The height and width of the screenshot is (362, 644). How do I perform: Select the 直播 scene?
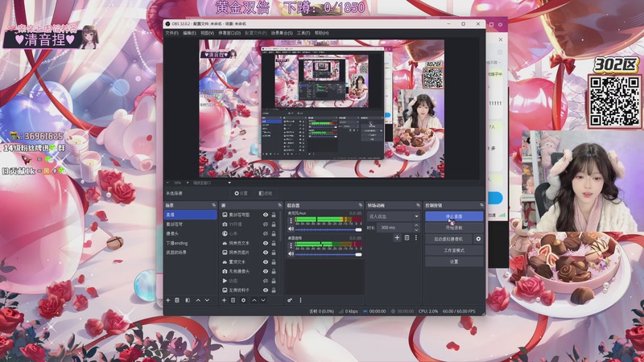191,215
